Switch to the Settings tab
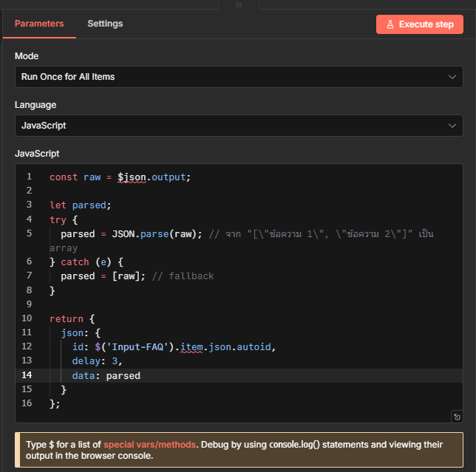Screen dimensions: 476x472 tap(105, 24)
